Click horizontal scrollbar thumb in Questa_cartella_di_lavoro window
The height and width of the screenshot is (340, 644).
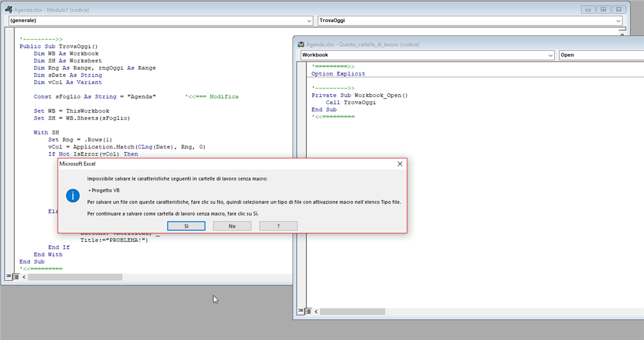tap(352, 312)
